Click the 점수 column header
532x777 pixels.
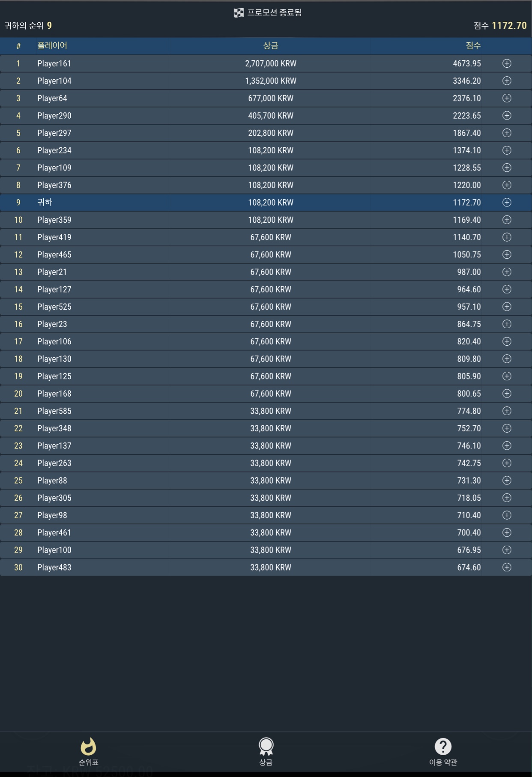pyautogui.click(x=473, y=45)
